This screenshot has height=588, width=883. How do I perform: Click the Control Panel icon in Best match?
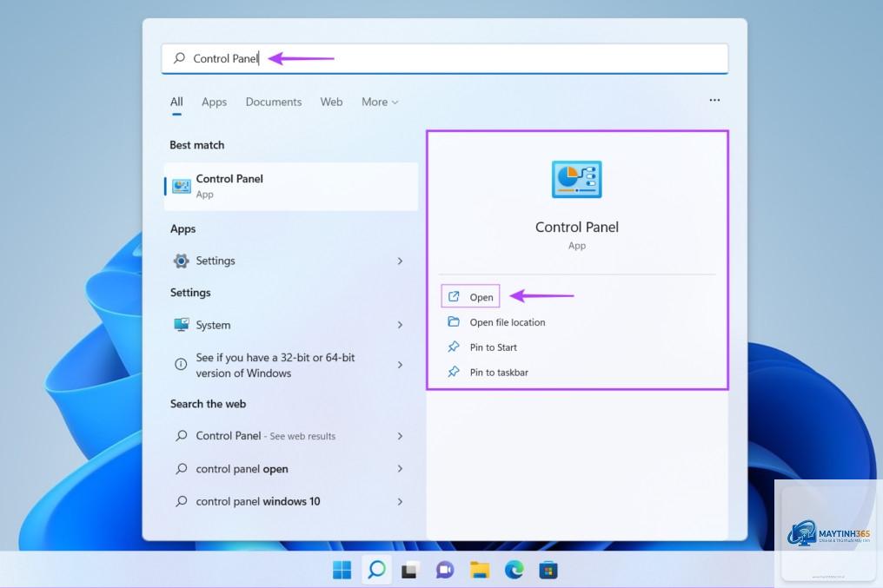click(182, 186)
